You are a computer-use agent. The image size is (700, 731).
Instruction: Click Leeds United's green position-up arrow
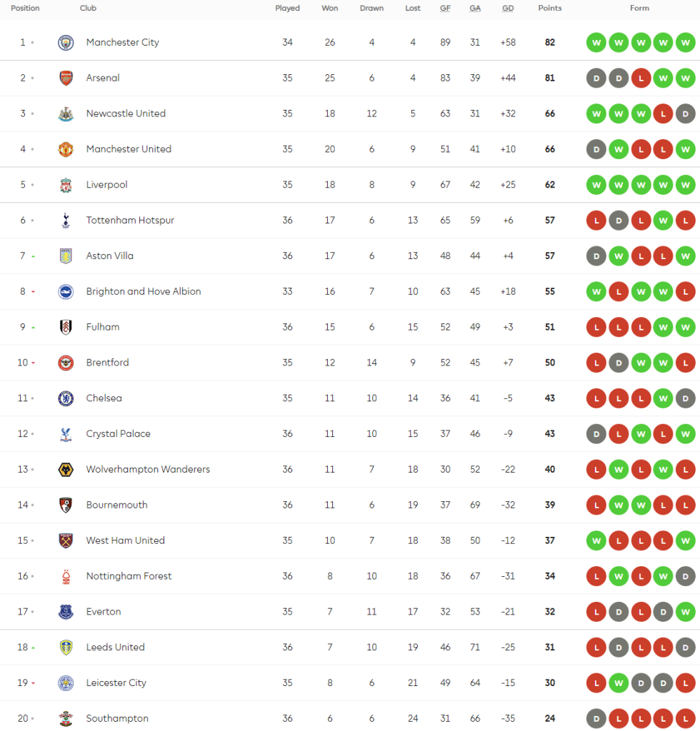click(33, 647)
